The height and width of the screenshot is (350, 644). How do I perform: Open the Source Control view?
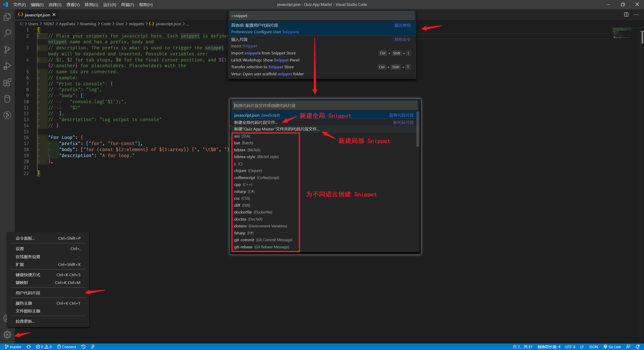pos(7,49)
